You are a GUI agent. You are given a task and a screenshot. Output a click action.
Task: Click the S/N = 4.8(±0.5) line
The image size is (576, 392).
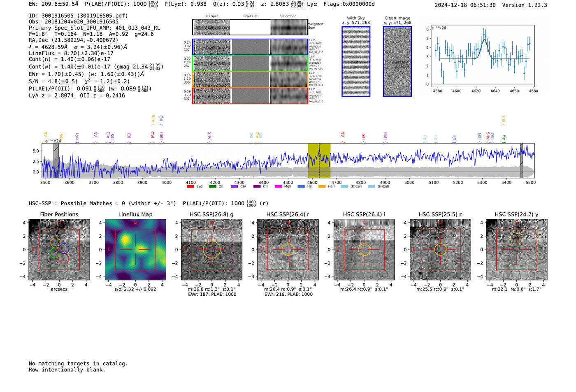[x=79, y=81]
